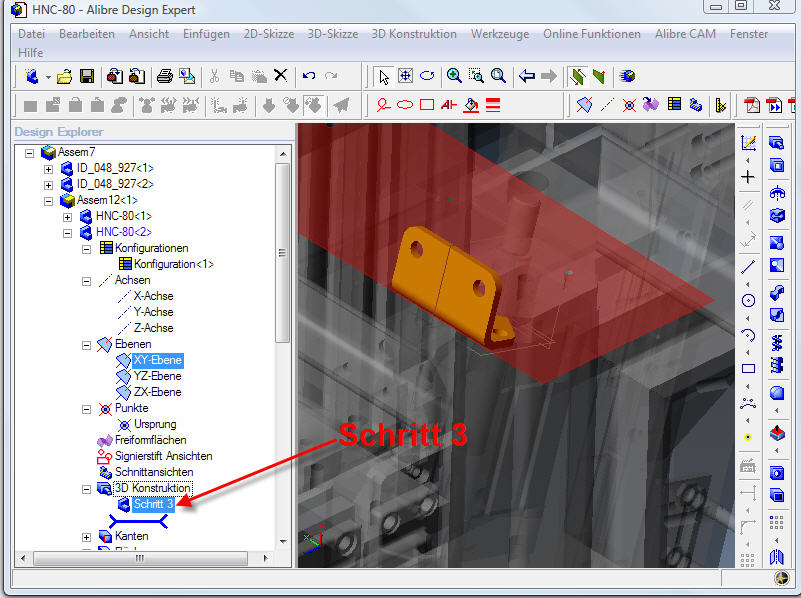
Task: Activate the Select arrow cursor tool
Action: [384, 77]
